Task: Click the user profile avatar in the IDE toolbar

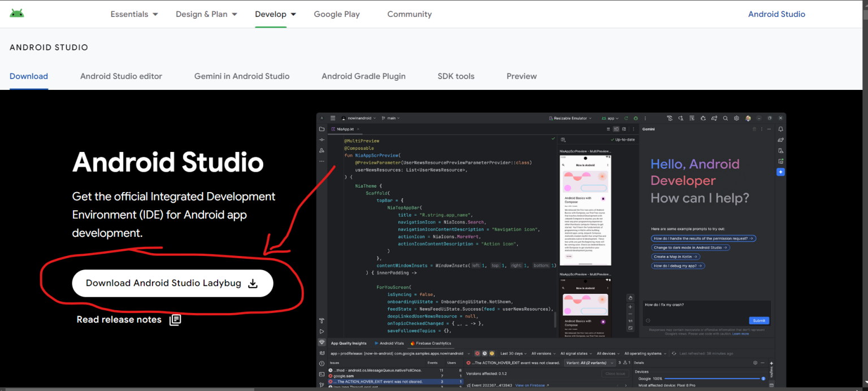Action: click(x=748, y=118)
